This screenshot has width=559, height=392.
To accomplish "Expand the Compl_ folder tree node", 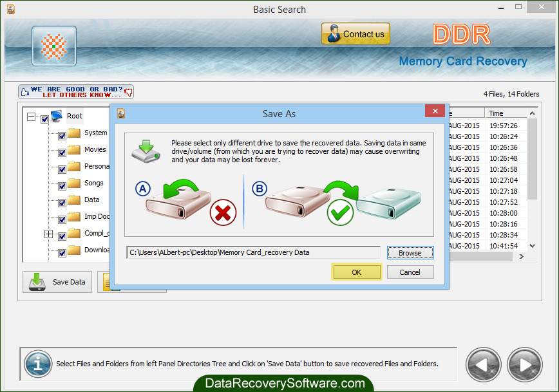I will [x=49, y=234].
